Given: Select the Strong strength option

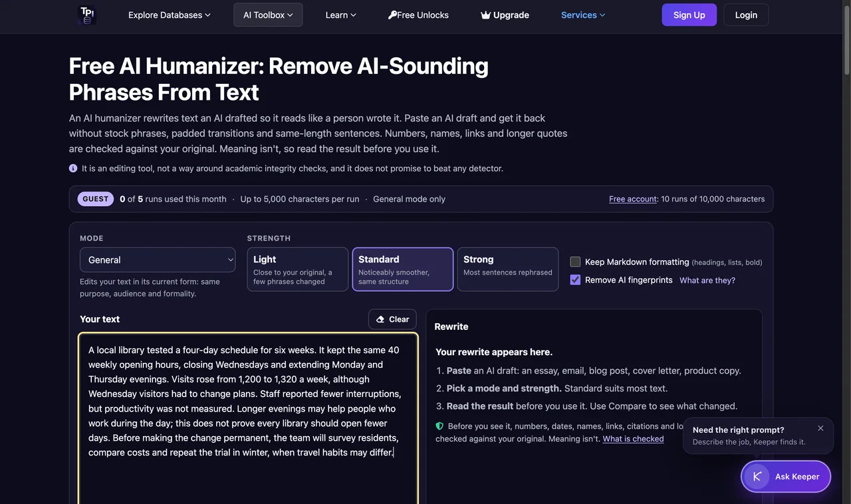Looking at the screenshot, I should 508,269.
